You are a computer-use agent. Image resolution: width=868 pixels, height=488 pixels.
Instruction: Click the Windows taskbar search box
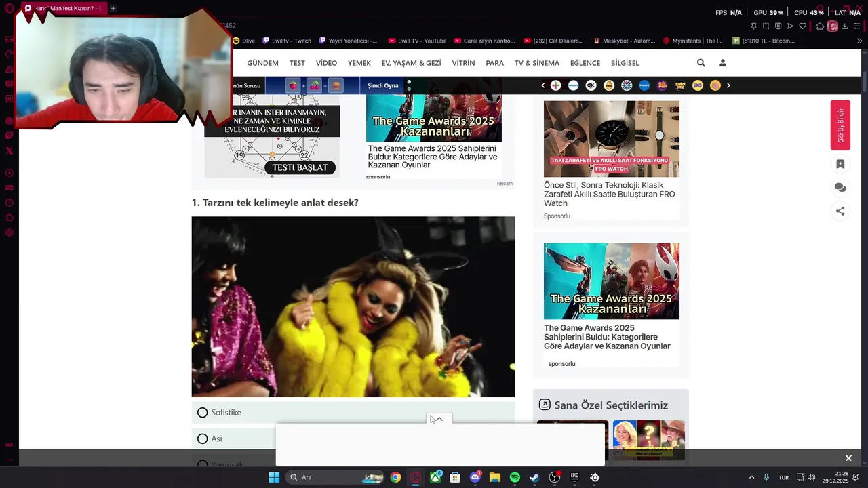click(335, 477)
